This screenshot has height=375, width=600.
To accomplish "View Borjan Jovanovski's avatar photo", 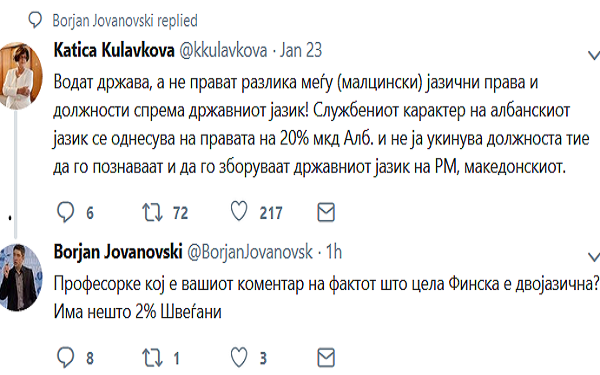I will tap(21, 277).
